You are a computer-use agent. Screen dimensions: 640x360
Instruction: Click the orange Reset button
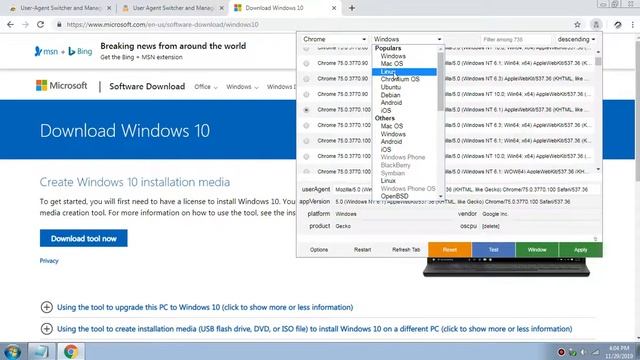[x=450, y=249]
